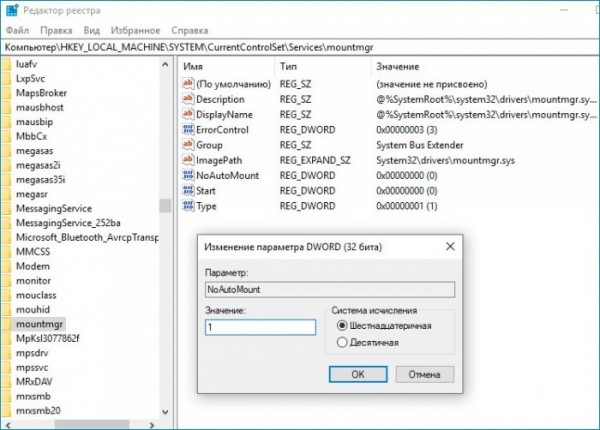Open the Правка menu
Viewport: 600px width, 430px height.
(x=56, y=30)
